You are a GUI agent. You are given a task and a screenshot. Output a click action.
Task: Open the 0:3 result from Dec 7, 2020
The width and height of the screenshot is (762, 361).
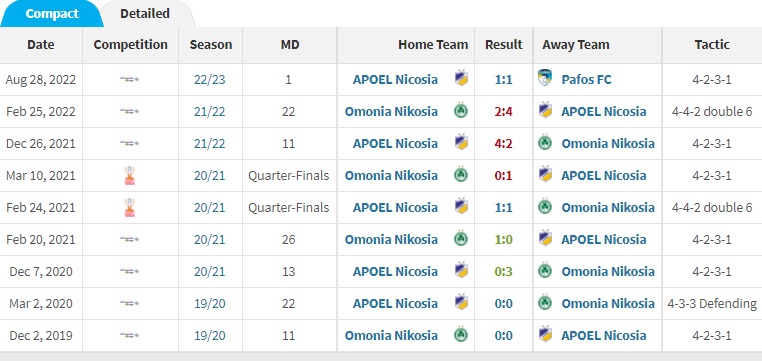pos(503,272)
